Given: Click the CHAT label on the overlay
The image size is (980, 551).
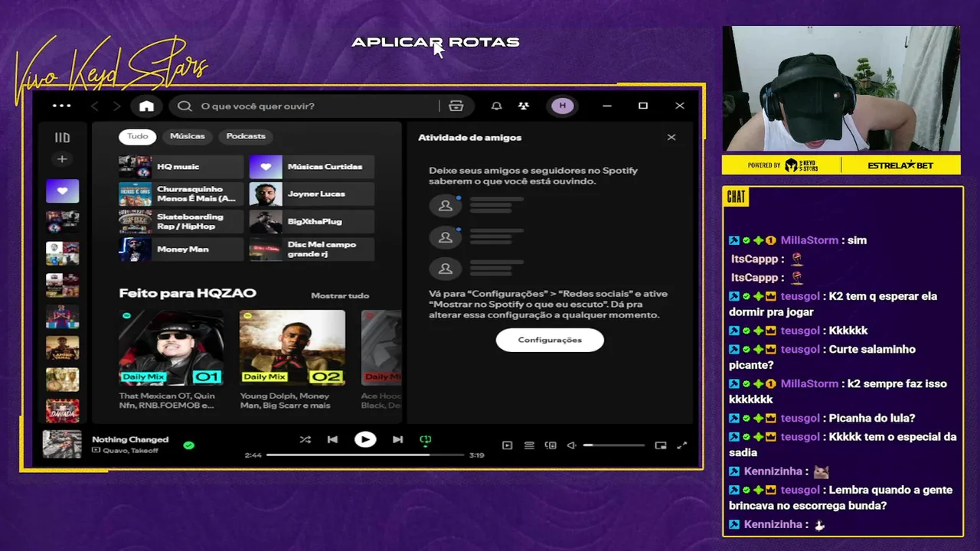Looking at the screenshot, I should 736,197.
